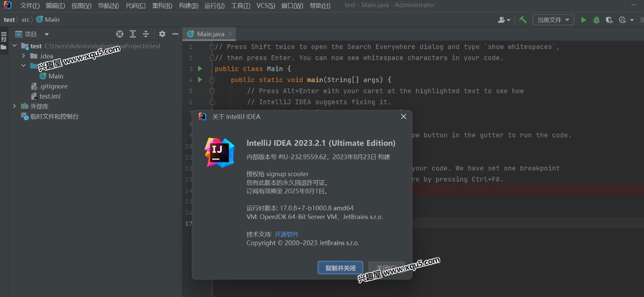This screenshot has width=644, height=297.
Task: Expand the .idea folder node
Action: point(23,56)
